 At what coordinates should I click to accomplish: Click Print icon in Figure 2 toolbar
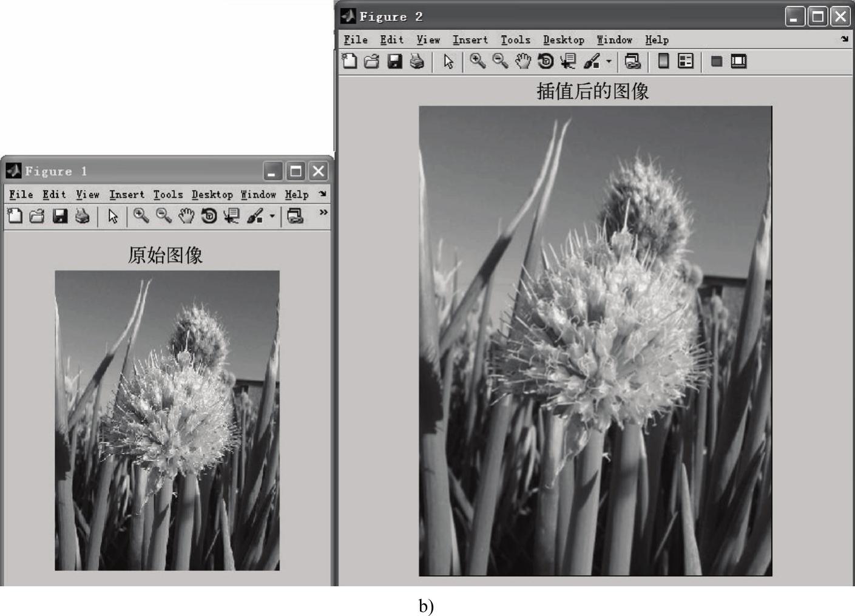pyautogui.click(x=417, y=61)
